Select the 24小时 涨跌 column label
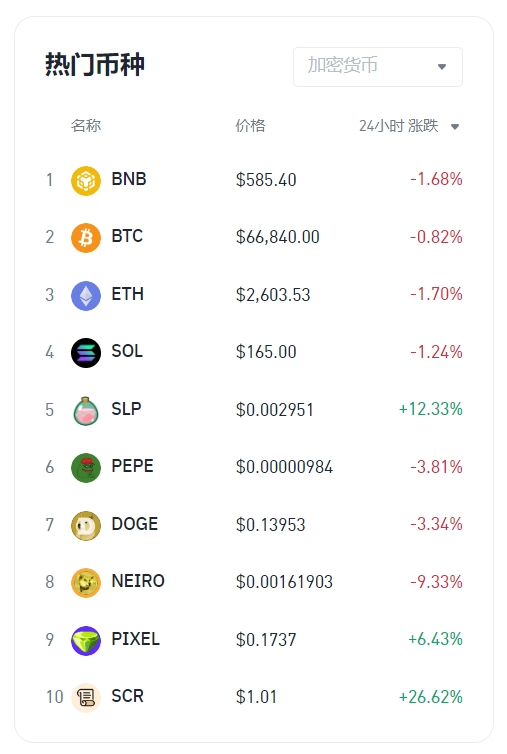The image size is (507, 754). (398, 126)
